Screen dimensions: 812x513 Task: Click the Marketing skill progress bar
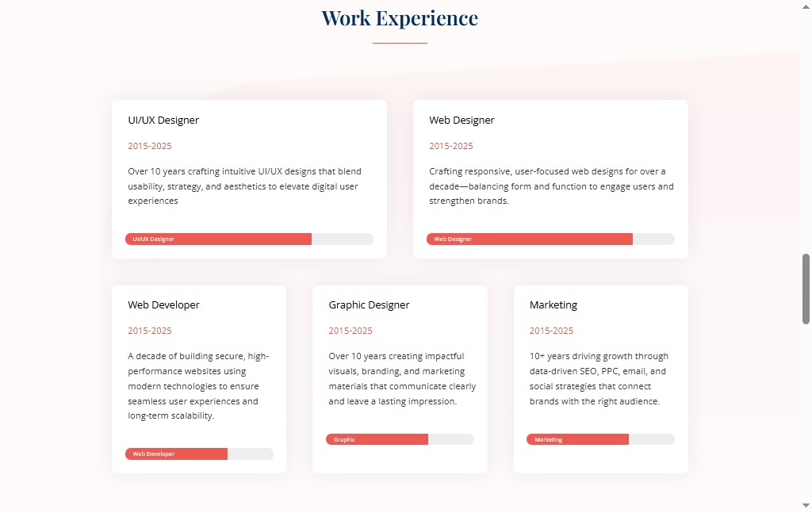pos(600,439)
